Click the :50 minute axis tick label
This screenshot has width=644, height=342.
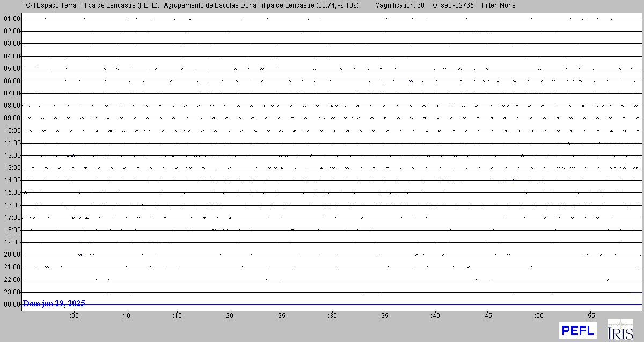[x=539, y=316]
